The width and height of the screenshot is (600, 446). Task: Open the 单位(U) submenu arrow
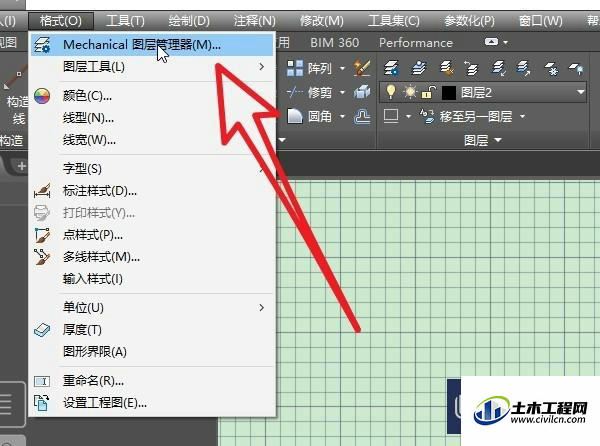(x=261, y=308)
